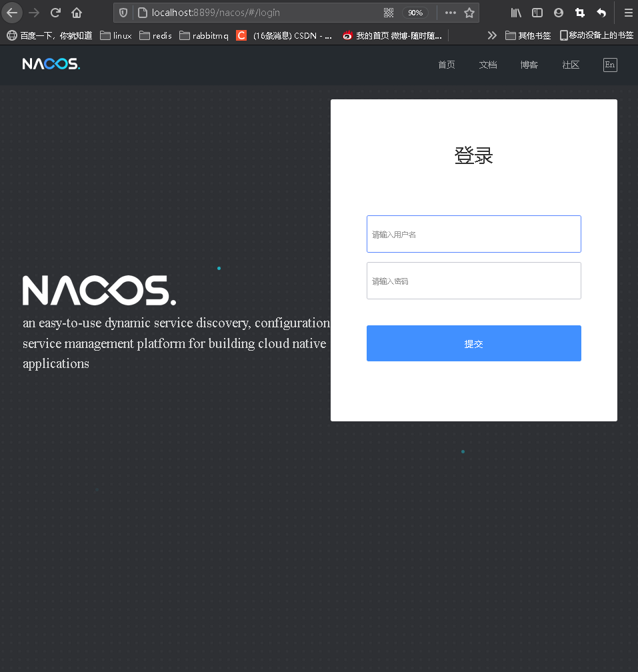Open the Firefox account icon

pos(558,13)
